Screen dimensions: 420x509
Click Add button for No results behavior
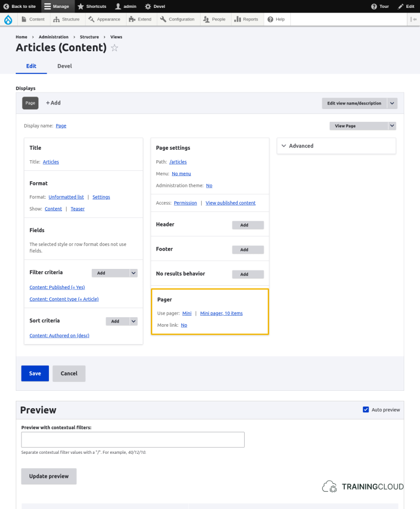[248, 274]
